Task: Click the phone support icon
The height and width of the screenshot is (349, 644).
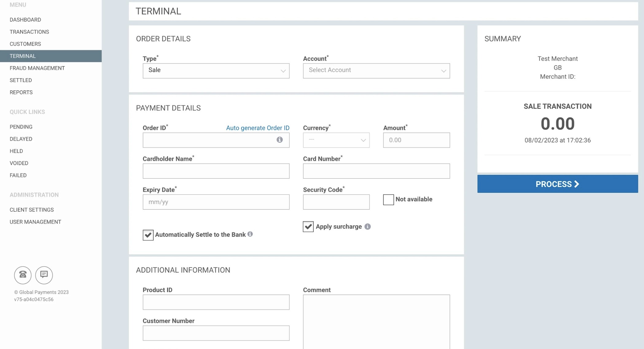Action: tap(23, 274)
